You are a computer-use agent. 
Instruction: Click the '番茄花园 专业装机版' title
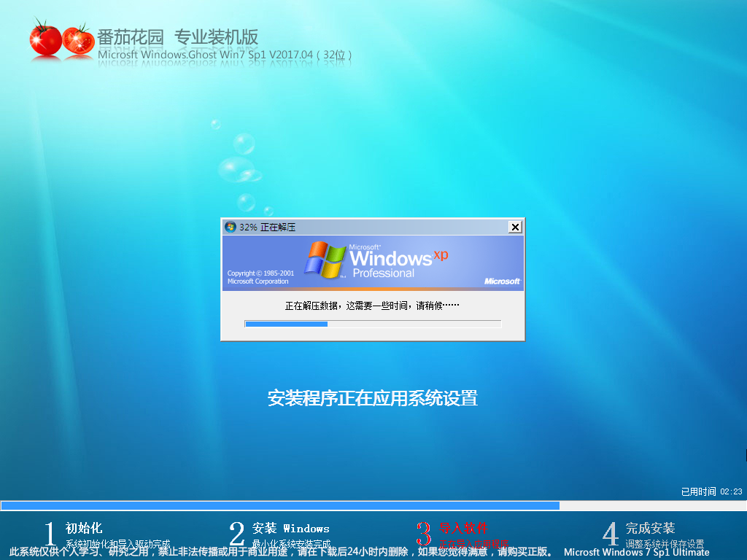point(178,37)
